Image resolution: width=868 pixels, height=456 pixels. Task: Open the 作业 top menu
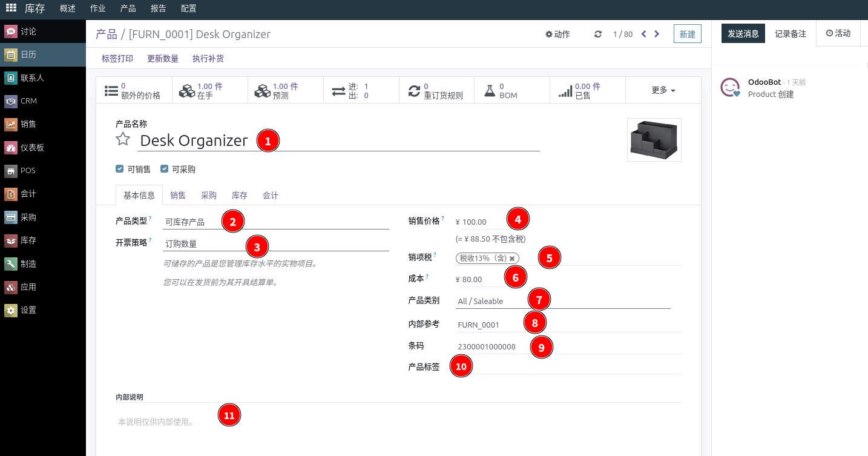pos(97,8)
